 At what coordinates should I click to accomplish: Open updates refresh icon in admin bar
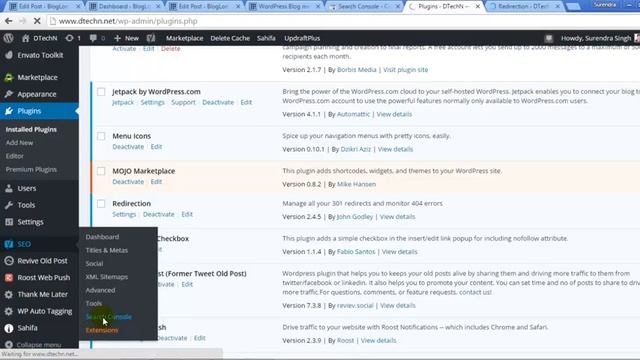(x=69, y=38)
